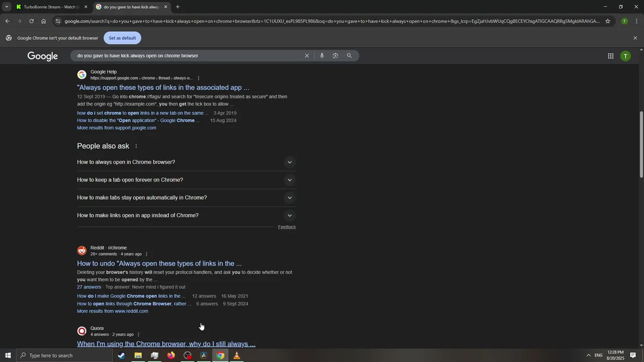Click the Set as default button

(122, 38)
